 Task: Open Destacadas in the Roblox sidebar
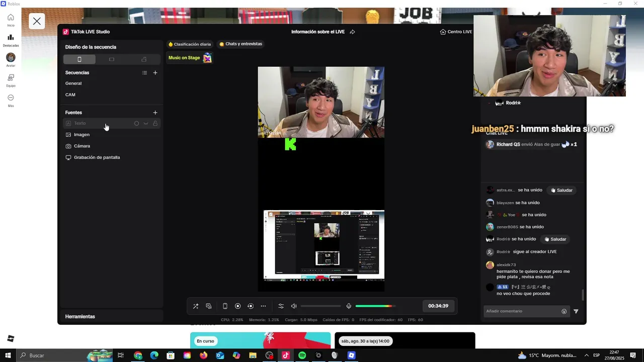[x=11, y=40]
